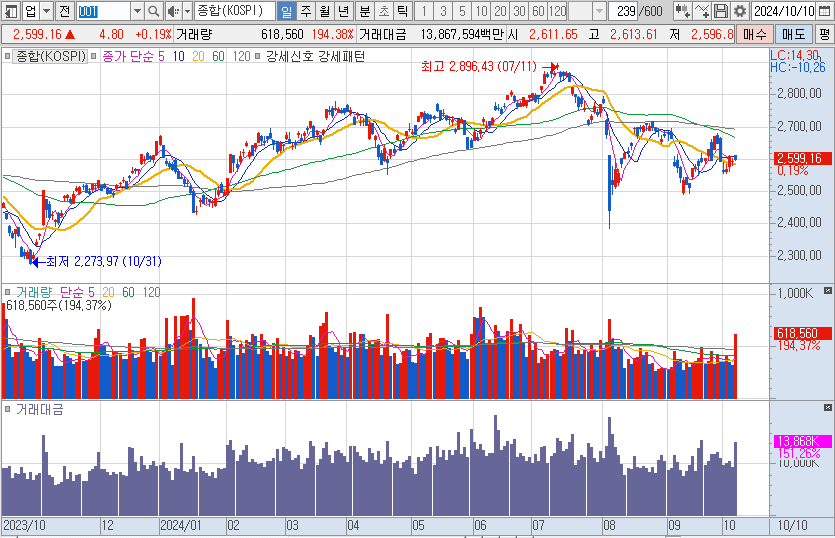
Task: Toggle the left panel layout icon
Action: tap(11, 11)
